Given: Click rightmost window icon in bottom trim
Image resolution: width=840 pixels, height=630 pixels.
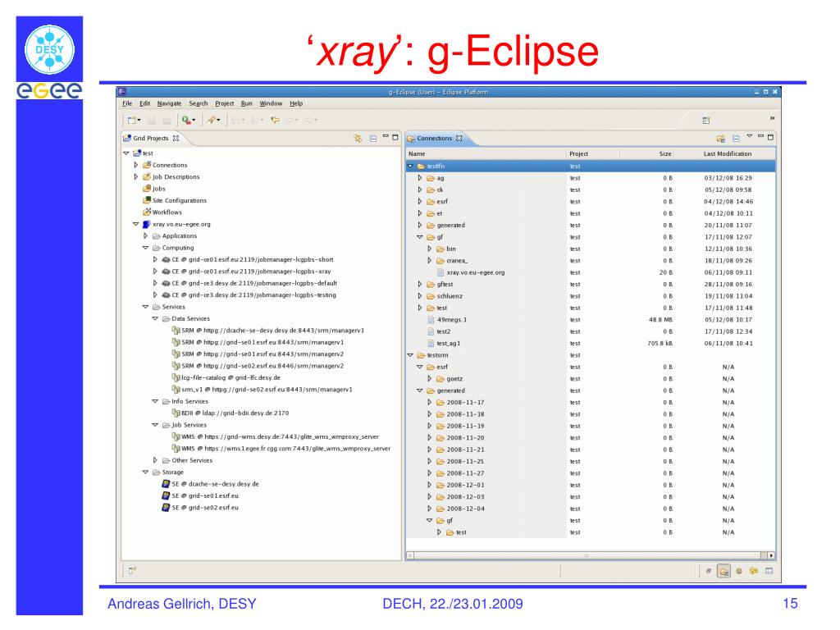Looking at the screenshot, I should (769, 571).
